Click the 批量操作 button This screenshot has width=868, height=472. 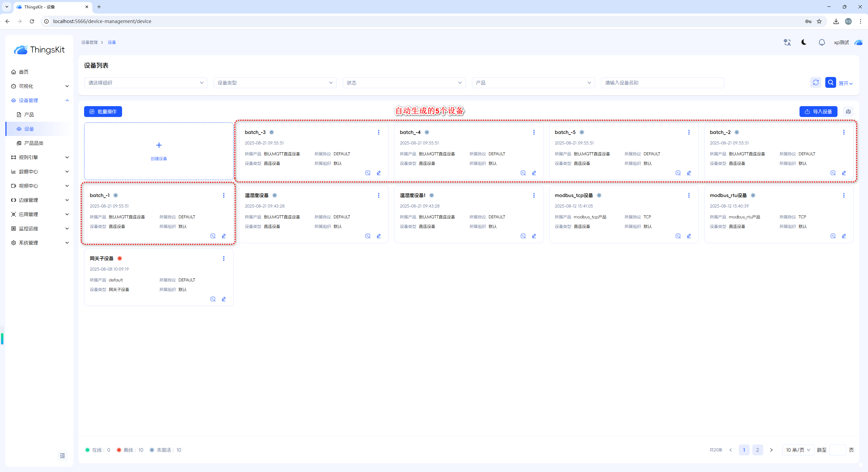tap(103, 112)
